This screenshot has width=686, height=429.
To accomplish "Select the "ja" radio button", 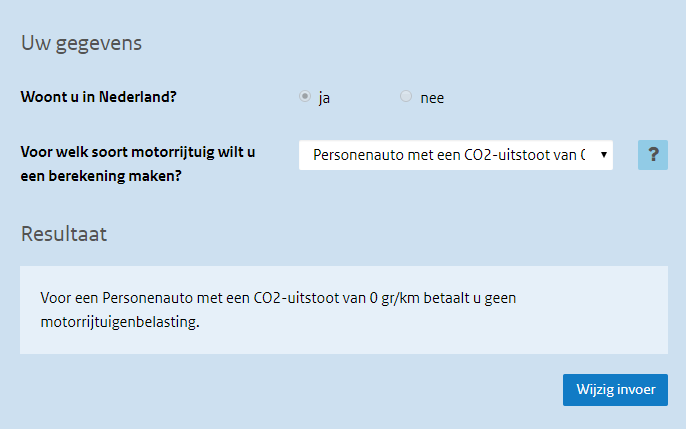I will point(305,96).
